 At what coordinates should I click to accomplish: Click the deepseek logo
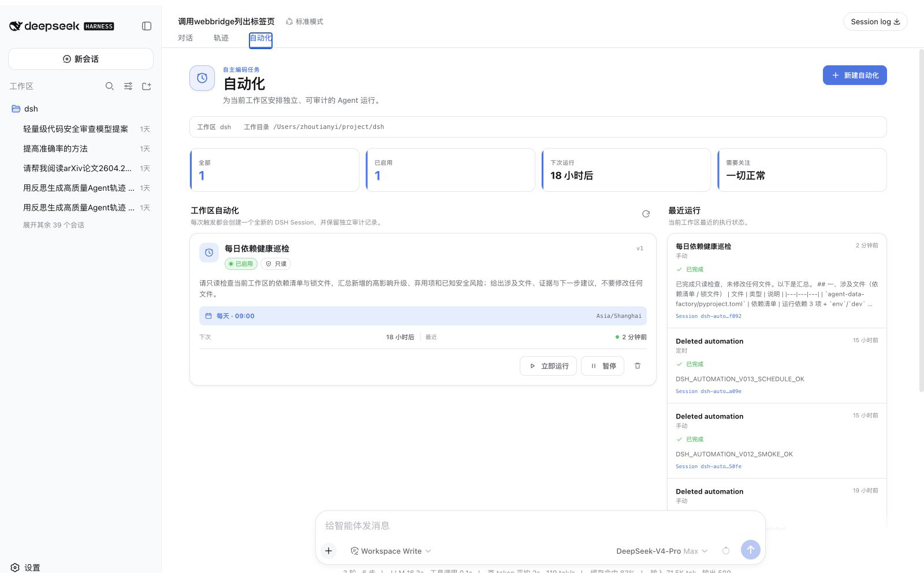[61, 26]
